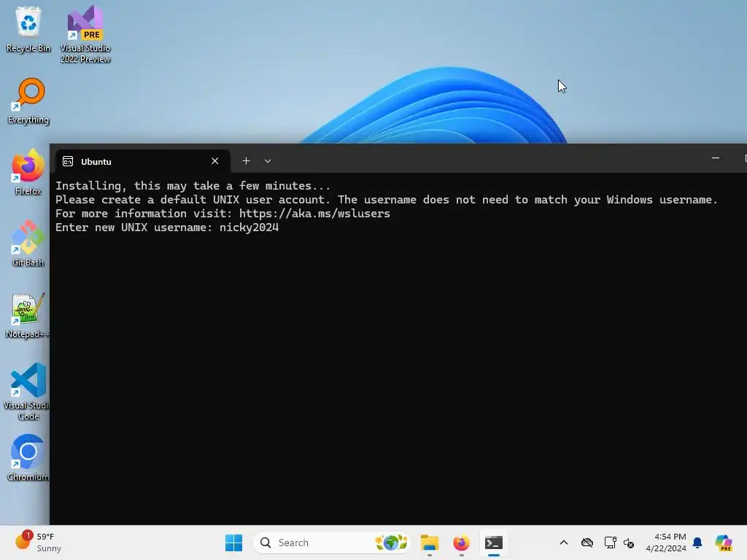Switch to Firefox in the taskbar
747x560 pixels.
[x=461, y=542]
